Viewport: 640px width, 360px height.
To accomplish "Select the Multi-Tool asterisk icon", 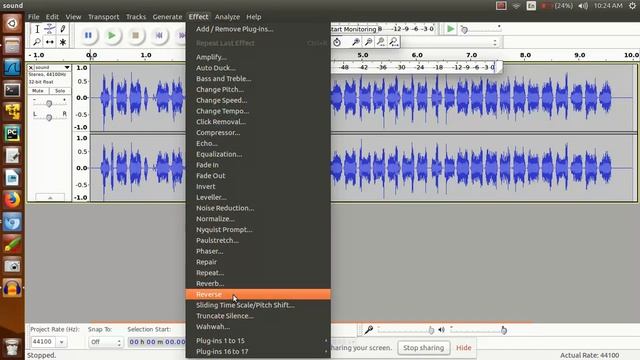I will (62, 42).
